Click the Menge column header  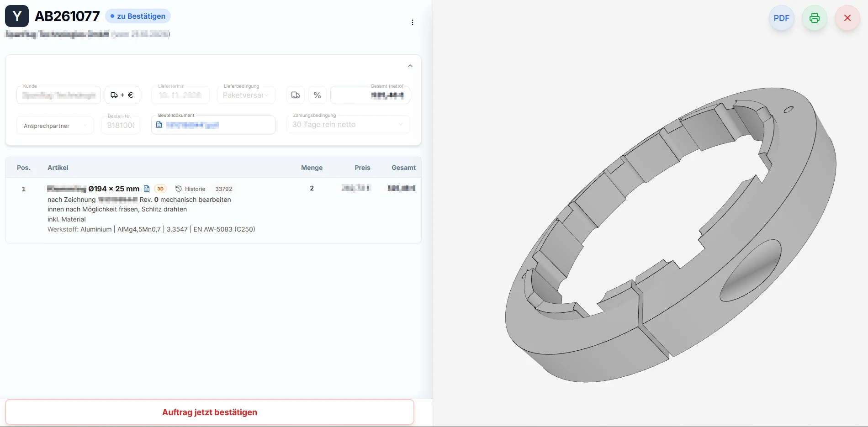(312, 168)
